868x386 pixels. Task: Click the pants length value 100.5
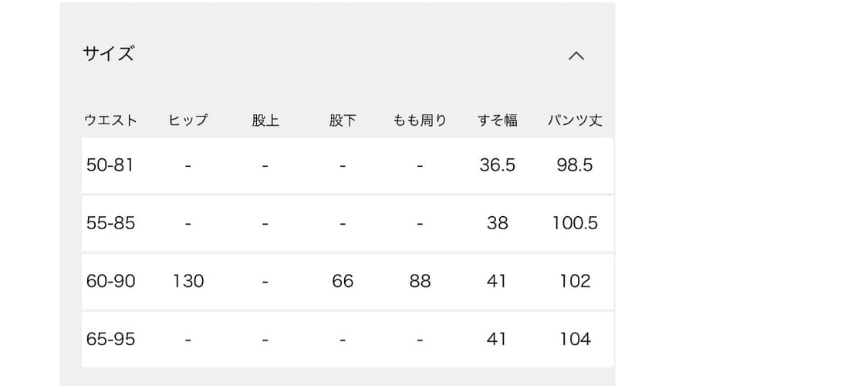[575, 223]
